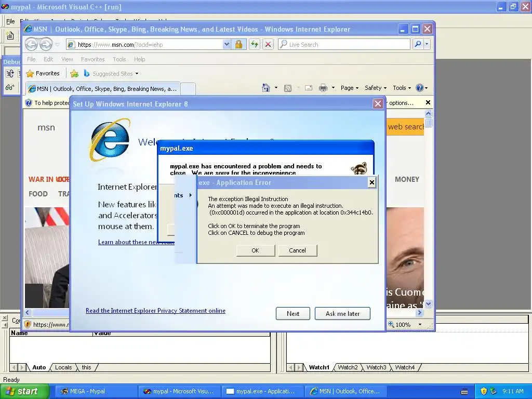Switch to the Watch3 tab

click(x=376, y=367)
